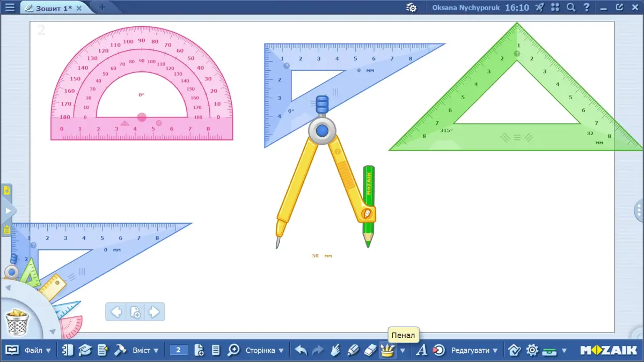Go to next page with floating right arrow
Image resolution: width=644 pixels, height=362 pixels.
[154, 312]
